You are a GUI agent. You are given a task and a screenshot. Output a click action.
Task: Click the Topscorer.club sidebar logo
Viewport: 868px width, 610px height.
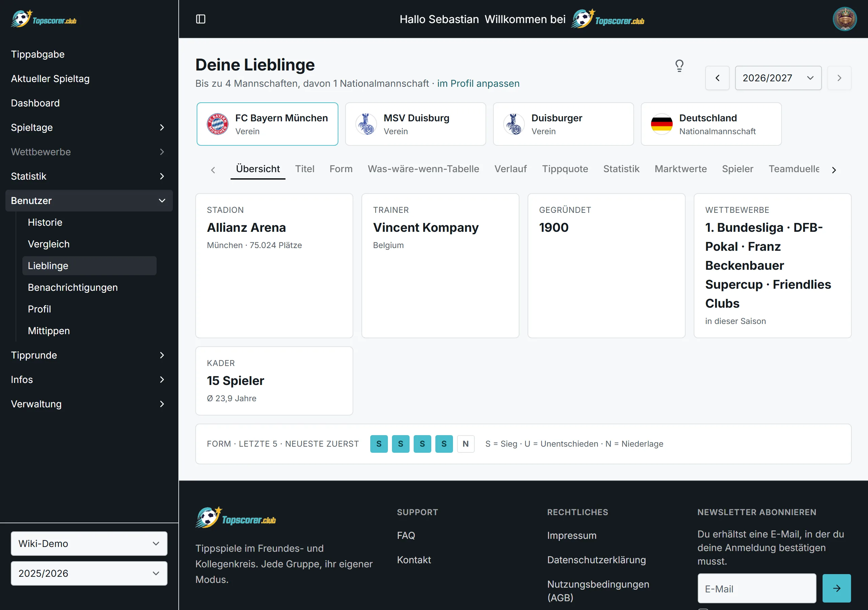(43, 19)
